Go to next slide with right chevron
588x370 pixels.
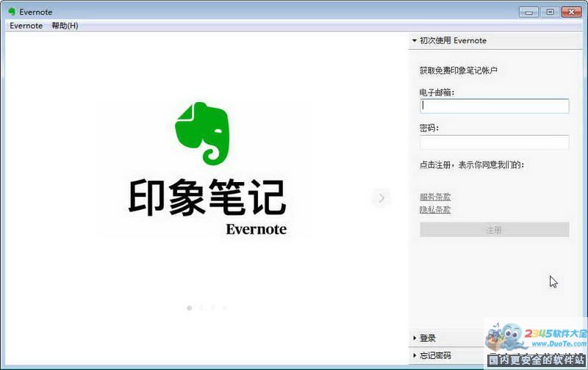[381, 197]
